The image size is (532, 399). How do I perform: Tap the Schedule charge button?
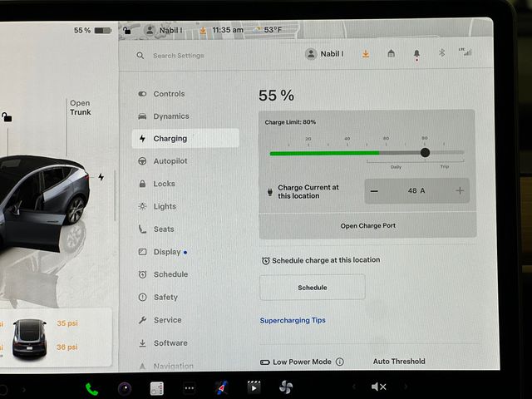(x=313, y=288)
